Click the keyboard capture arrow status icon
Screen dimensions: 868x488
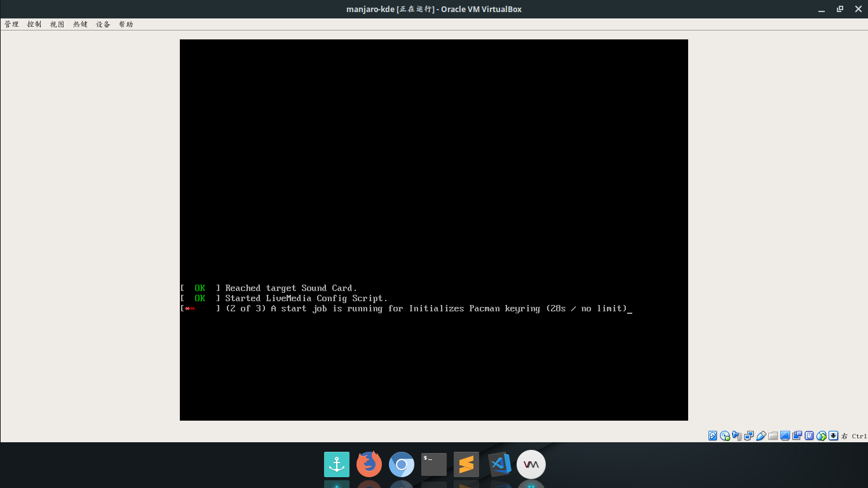coord(833,436)
